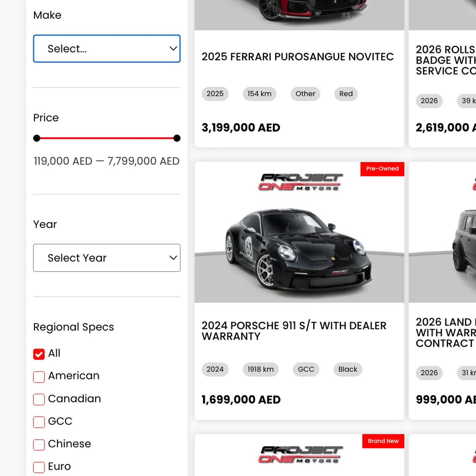Select the Chinese regional spec checkbox

pyautogui.click(x=39, y=444)
